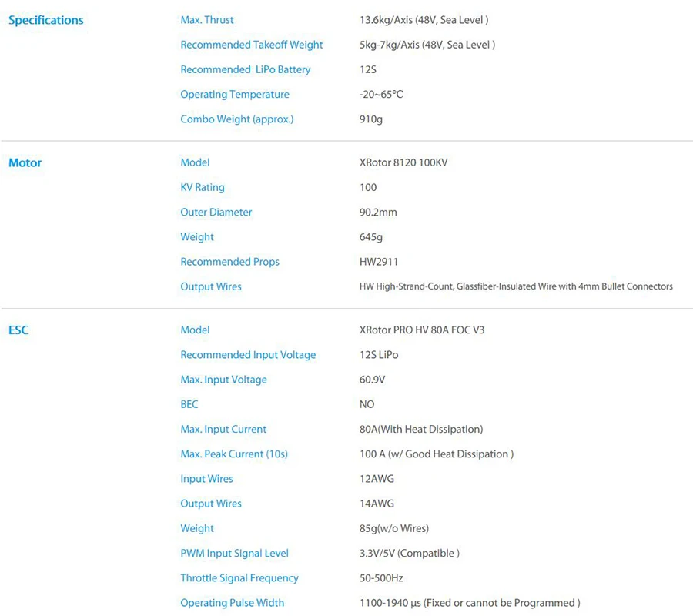
Task: Click the 'Max. Input Current' label
Action: pyautogui.click(x=223, y=429)
